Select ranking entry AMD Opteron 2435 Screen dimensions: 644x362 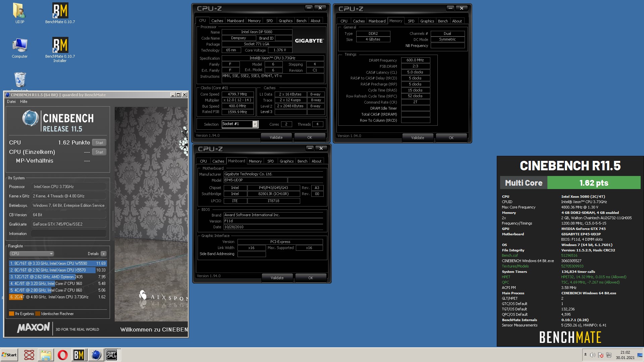(x=58, y=277)
